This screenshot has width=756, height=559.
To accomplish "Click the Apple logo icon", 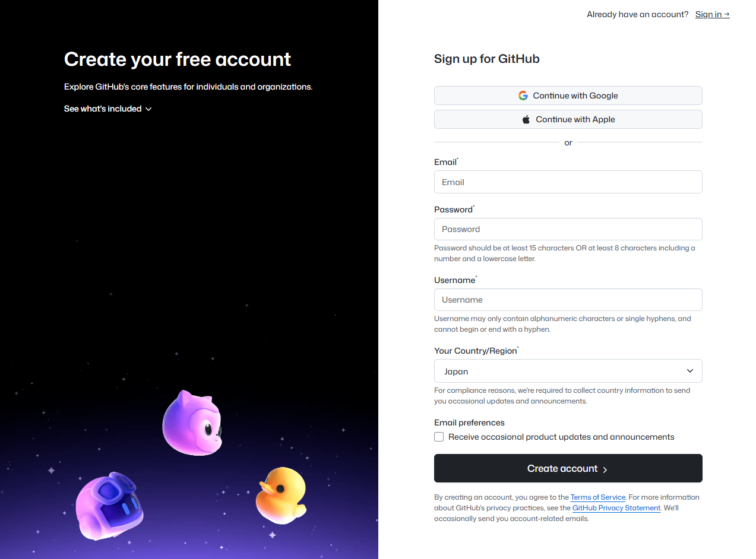I will pyautogui.click(x=526, y=119).
